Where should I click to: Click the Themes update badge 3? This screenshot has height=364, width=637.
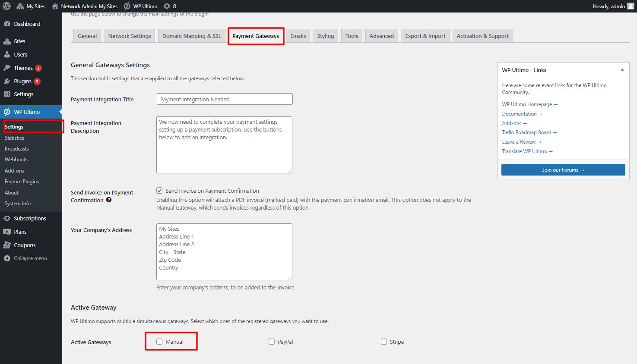[38, 68]
